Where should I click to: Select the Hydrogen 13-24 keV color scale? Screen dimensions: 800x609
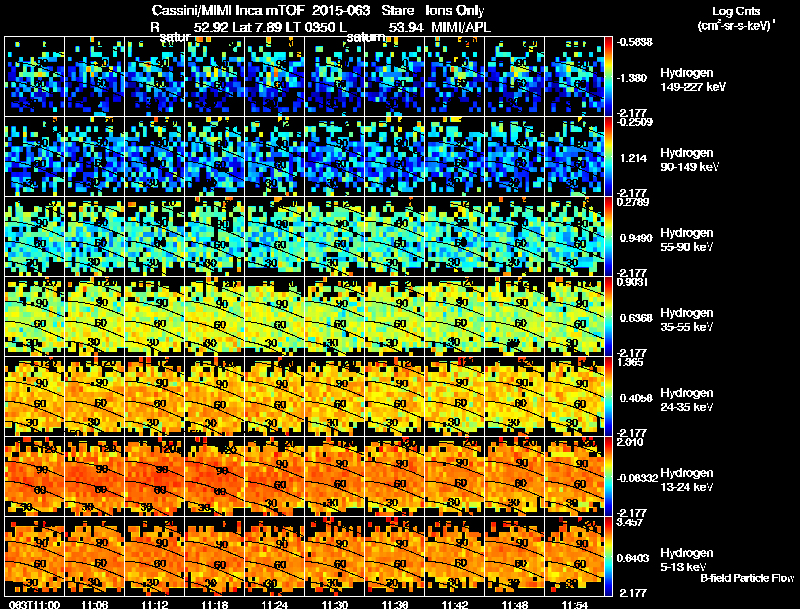[x=608, y=477]
